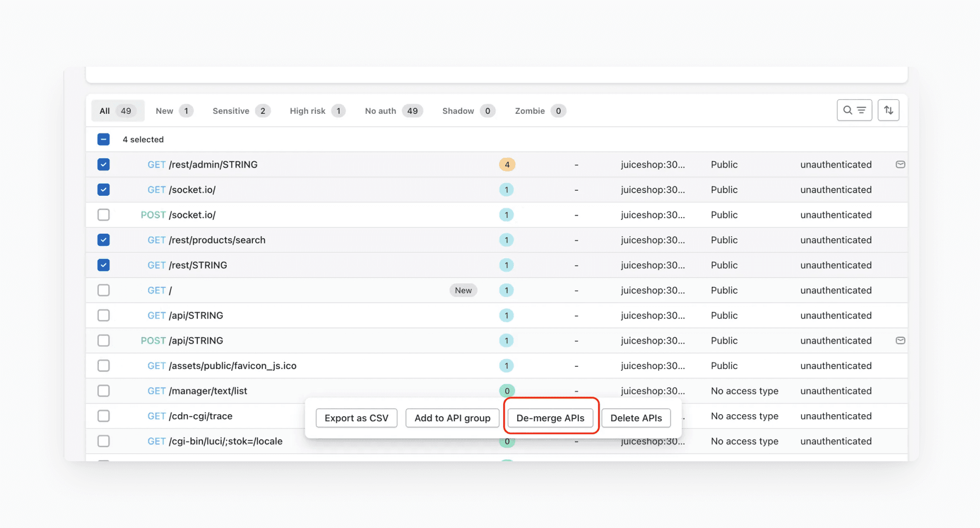Viewport: 980px width, 528px height.
Task: Deselect all using the header checkbox
Action: coord(103,139)
